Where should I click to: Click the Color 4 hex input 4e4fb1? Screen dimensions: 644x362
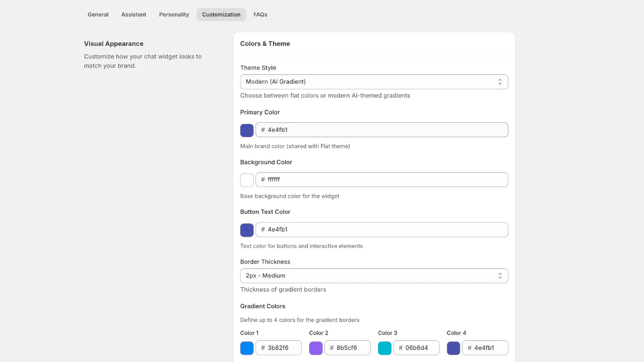pos(485,348)
